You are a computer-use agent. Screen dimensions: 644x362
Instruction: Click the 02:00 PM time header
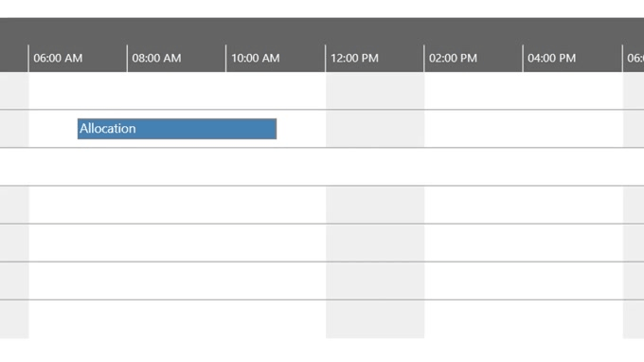click(453, 58)
